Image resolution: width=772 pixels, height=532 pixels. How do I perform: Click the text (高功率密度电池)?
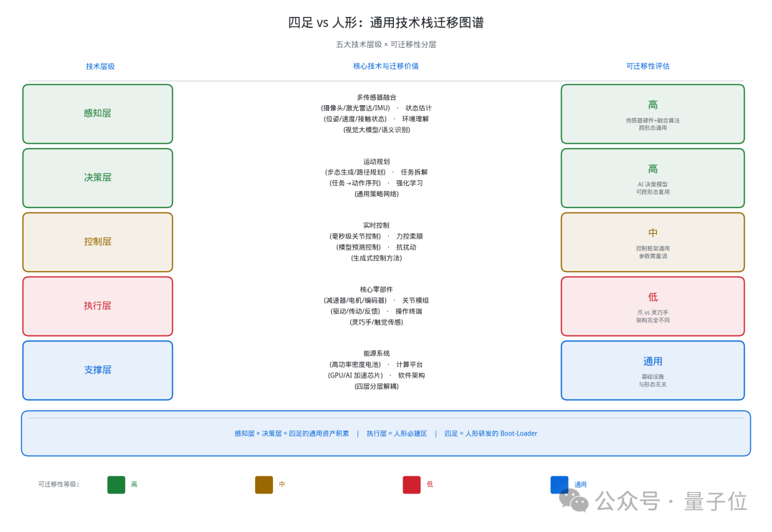point(355,364)
